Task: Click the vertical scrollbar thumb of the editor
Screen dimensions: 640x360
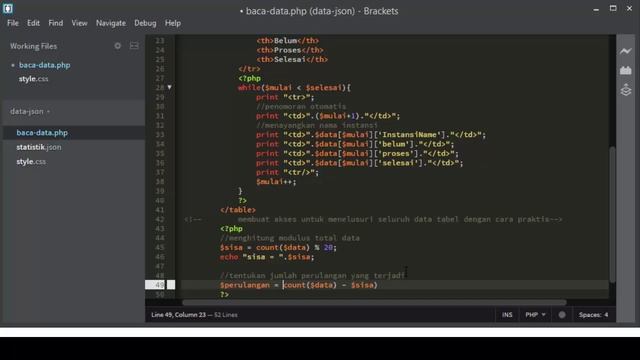Action: pos(612,214)
